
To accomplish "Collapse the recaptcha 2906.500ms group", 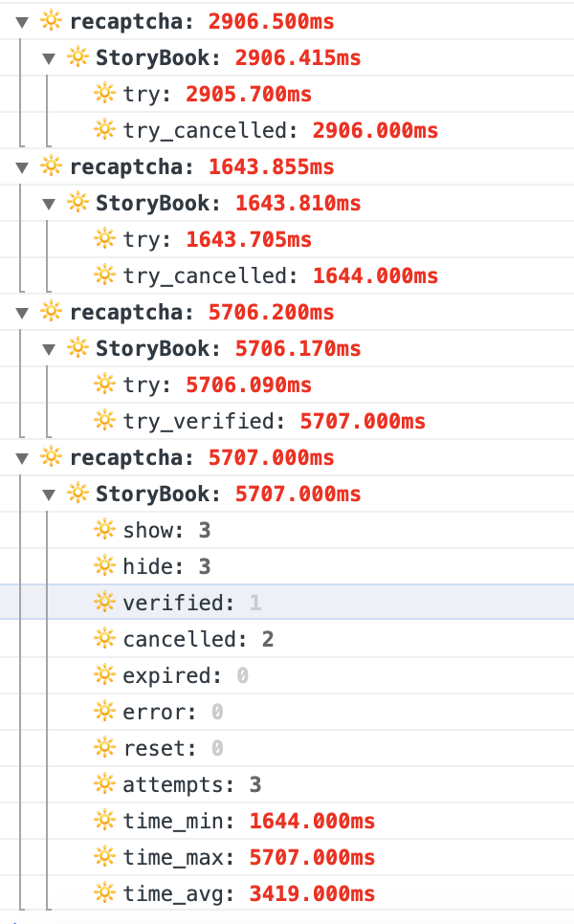I will tap(22, 22).
